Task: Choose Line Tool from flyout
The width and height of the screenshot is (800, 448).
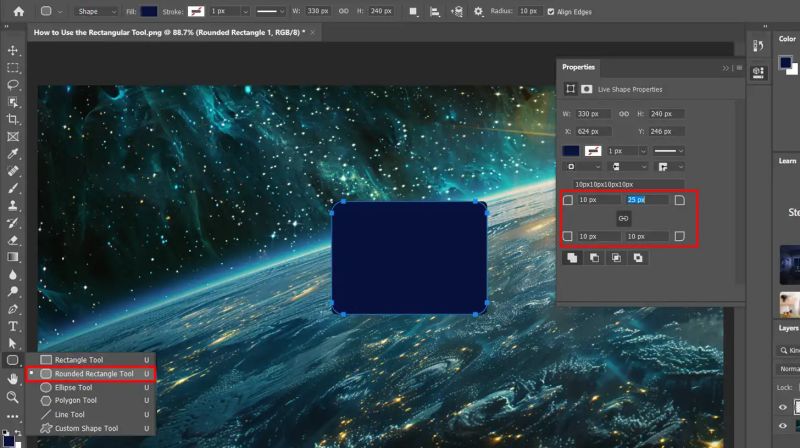Action: [x=91, y=414]
